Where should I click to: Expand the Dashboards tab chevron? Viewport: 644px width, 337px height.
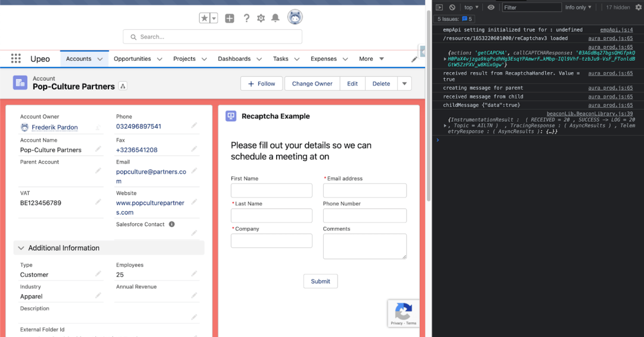(x=259, y=59)
